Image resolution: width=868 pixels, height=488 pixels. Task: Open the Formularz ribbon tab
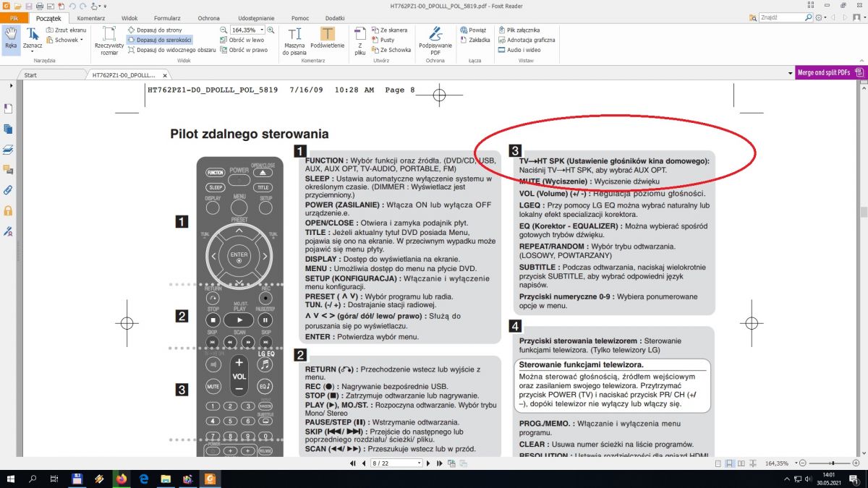(168, 17)
